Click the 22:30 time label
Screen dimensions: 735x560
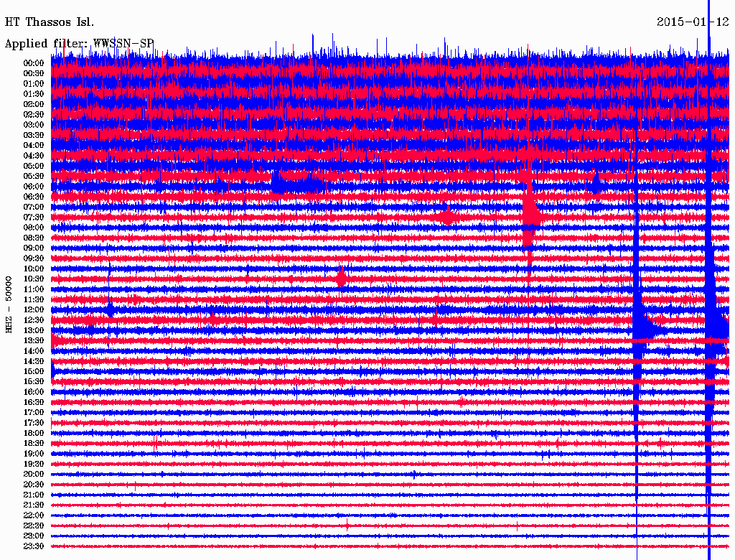pos(34,526)
